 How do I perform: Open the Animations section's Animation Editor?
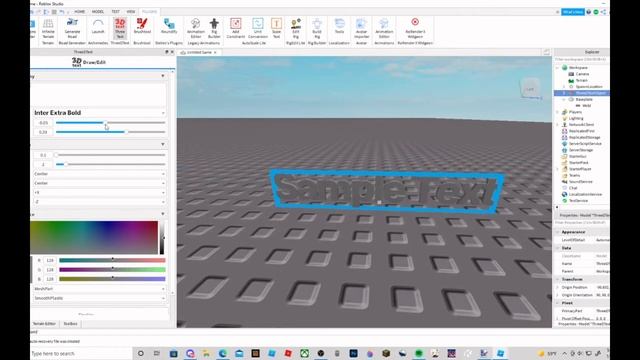point(384,28)
